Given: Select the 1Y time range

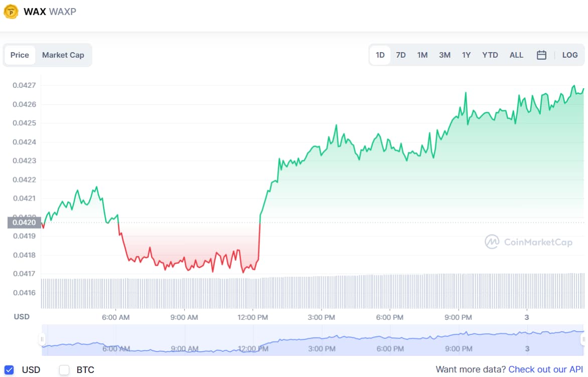Looking at the screenshot, I should pos(466,55).
